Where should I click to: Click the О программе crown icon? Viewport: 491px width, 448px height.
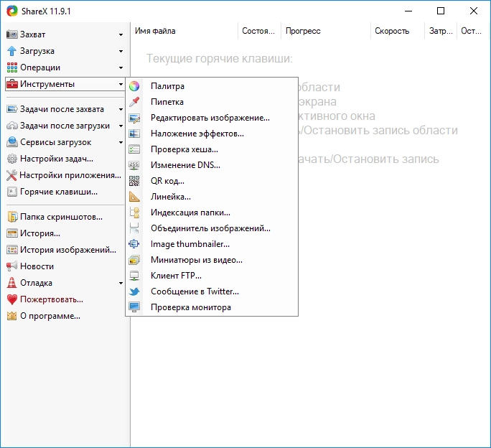(x=12, y=316)
